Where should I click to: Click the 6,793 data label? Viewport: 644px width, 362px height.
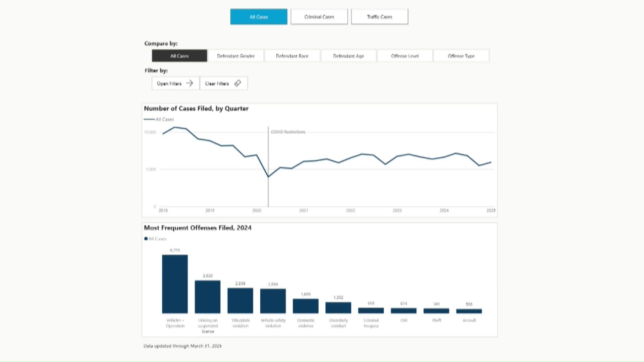point(175,250)
